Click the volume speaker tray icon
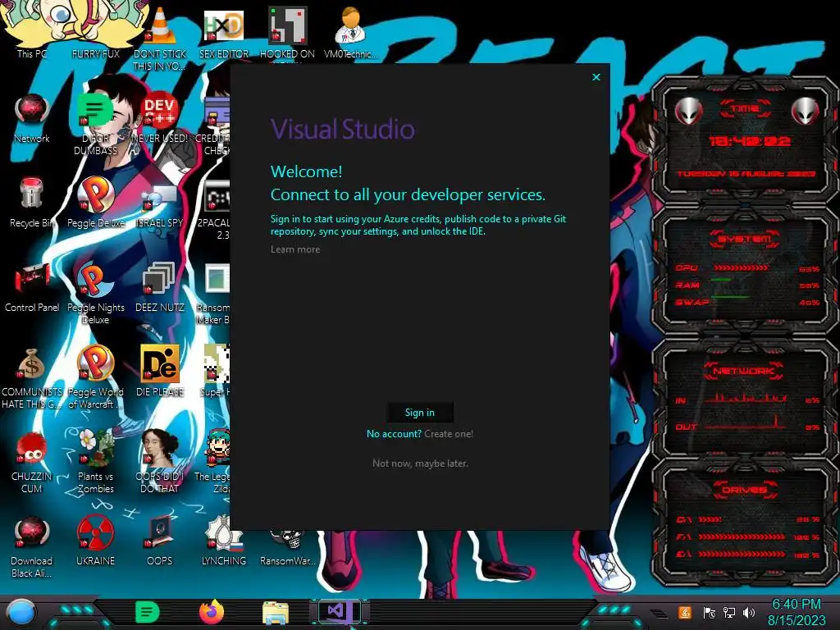This screenshot has width=840, height=630. click(749, 613)
